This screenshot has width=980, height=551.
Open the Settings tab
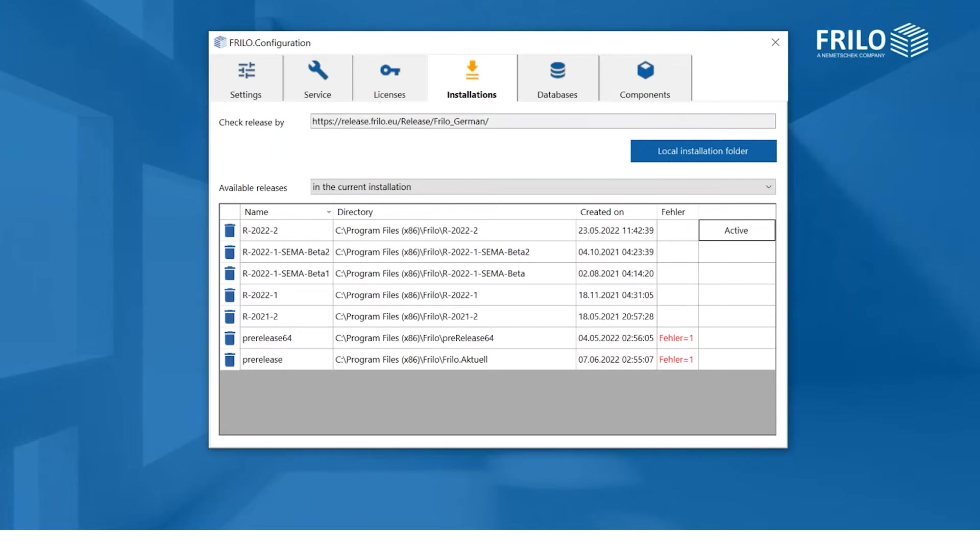(246, 79)
